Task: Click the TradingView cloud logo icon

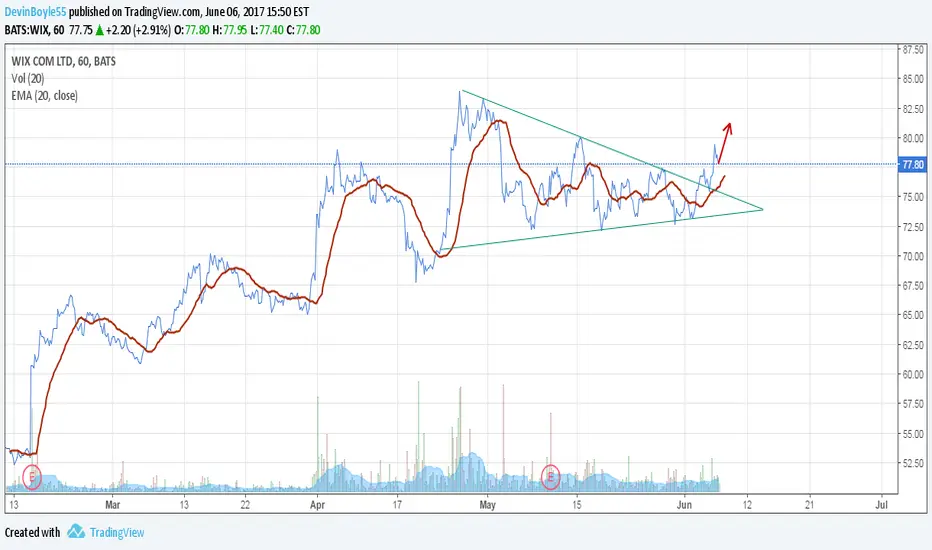Action: pyautogui.click(x=75, y=531)
